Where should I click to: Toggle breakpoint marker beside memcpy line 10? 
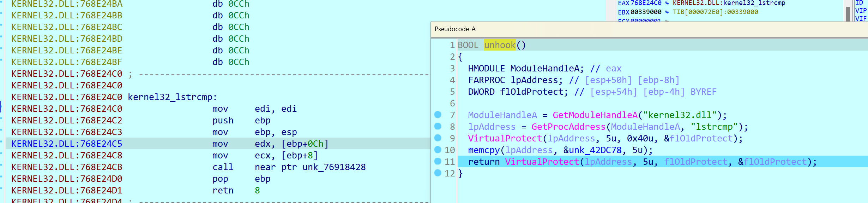pos(438,150)
